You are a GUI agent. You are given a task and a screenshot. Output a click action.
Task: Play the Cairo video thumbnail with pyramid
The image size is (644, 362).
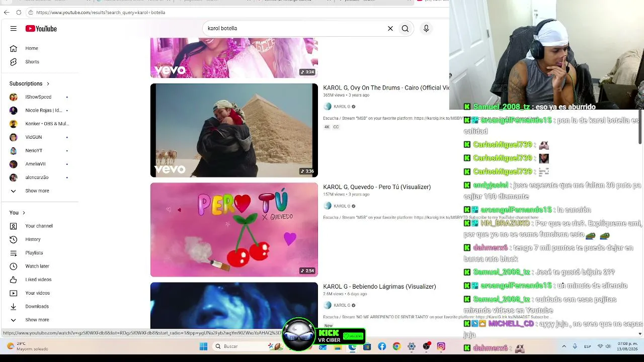point(234,130)
